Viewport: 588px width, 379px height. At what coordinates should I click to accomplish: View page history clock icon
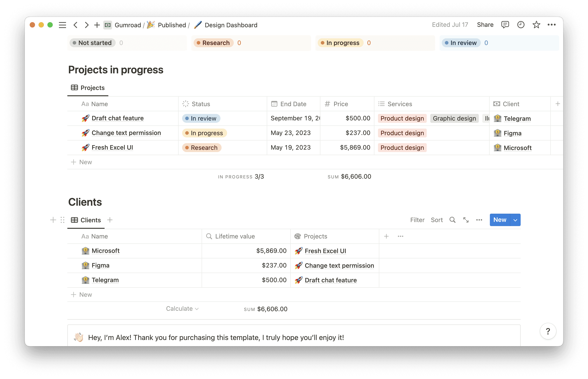tap(521, 25)
